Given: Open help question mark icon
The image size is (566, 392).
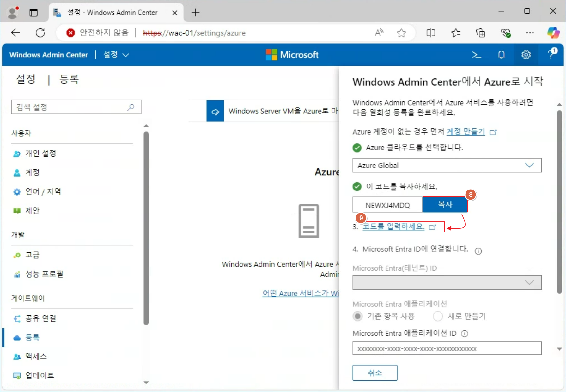Looking at the screenshot, I should [x=552, y=54].
